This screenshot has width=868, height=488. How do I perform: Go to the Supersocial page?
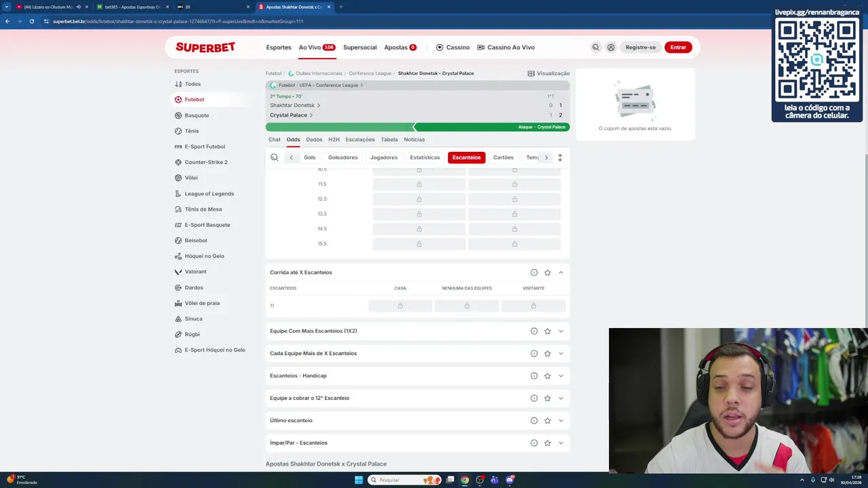(360, 47)
